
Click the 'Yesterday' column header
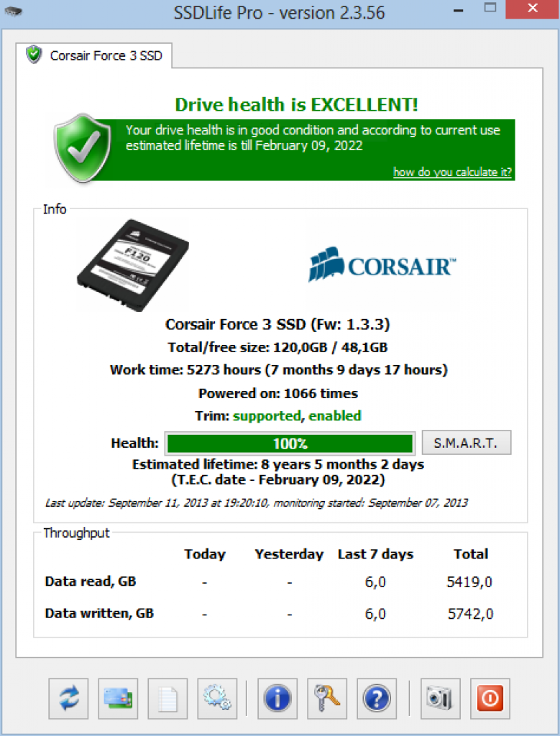tap(289, 554)
